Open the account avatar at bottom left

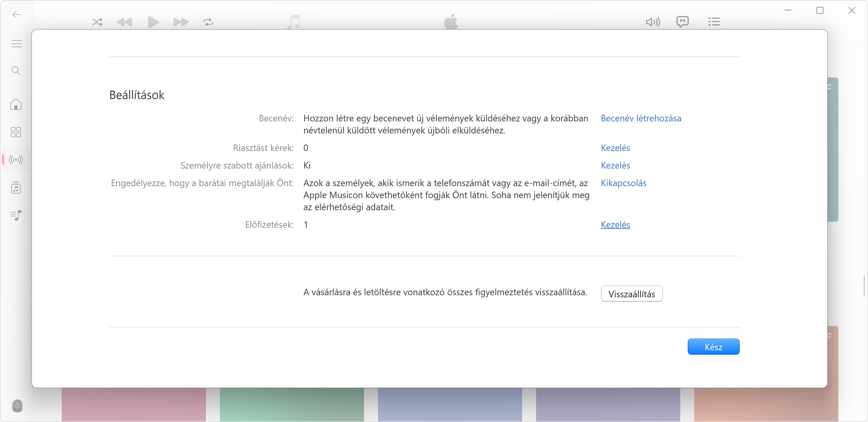point(17,406)
